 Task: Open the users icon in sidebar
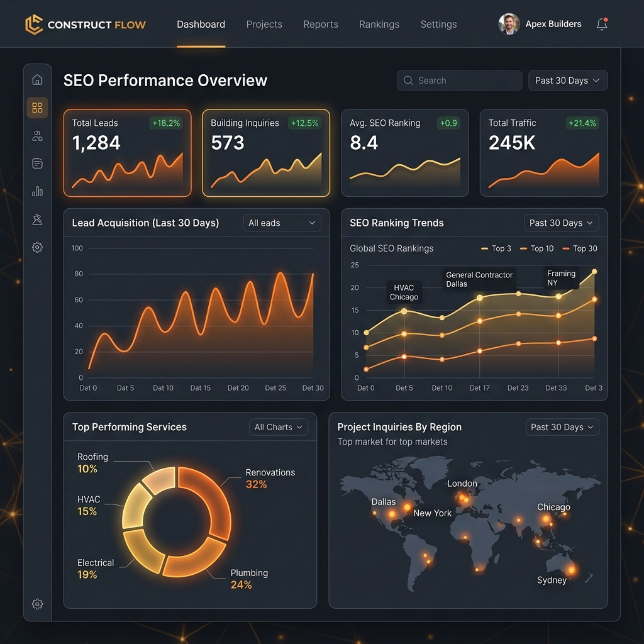point(37,136)
